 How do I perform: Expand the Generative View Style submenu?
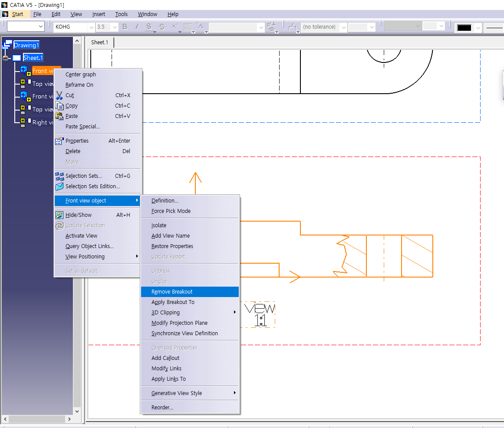point(190,393)
